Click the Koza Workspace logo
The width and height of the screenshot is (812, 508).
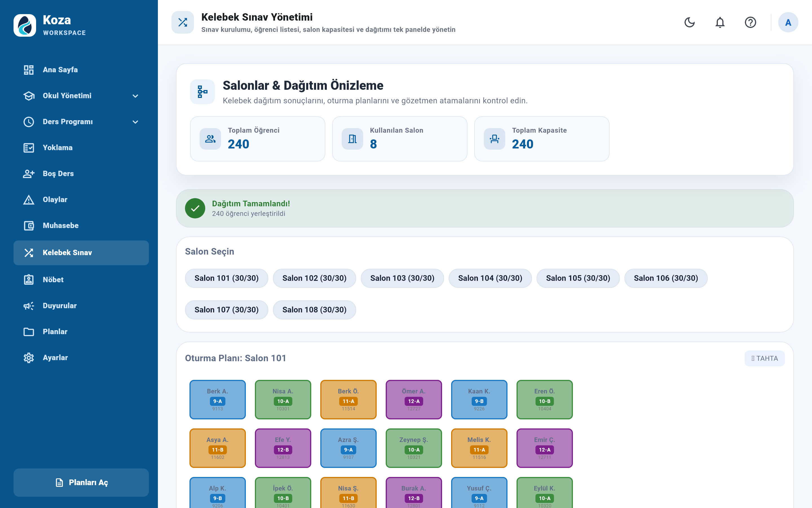tap(25, 25)
